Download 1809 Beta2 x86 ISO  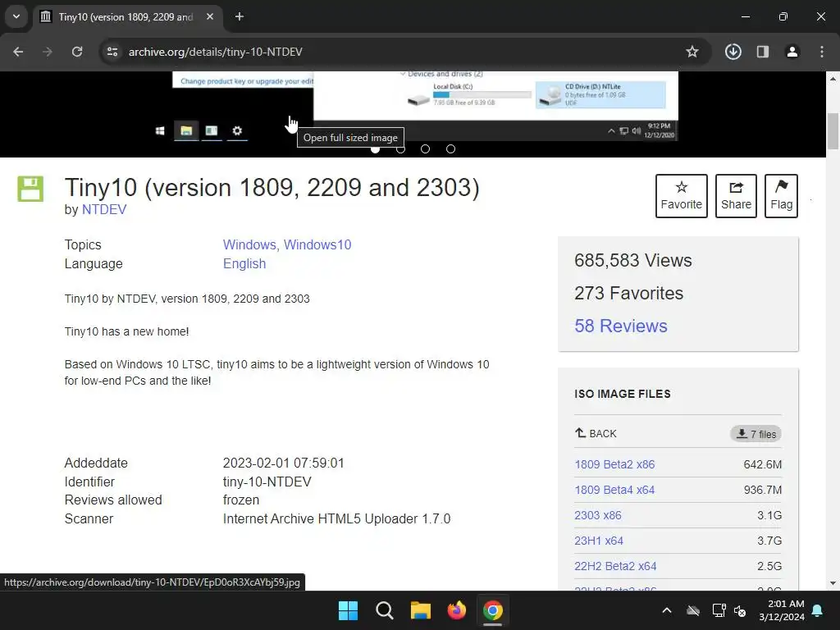(x=614, y=464)
